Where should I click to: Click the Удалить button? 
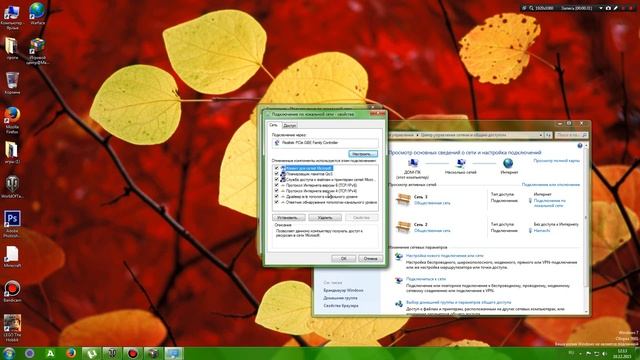[x=325, y=218]
